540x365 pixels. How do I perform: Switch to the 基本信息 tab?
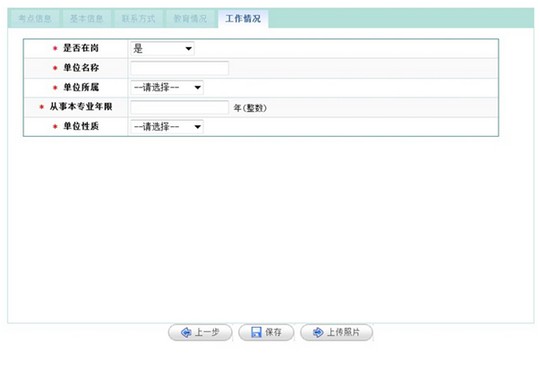tap(86, 19)
